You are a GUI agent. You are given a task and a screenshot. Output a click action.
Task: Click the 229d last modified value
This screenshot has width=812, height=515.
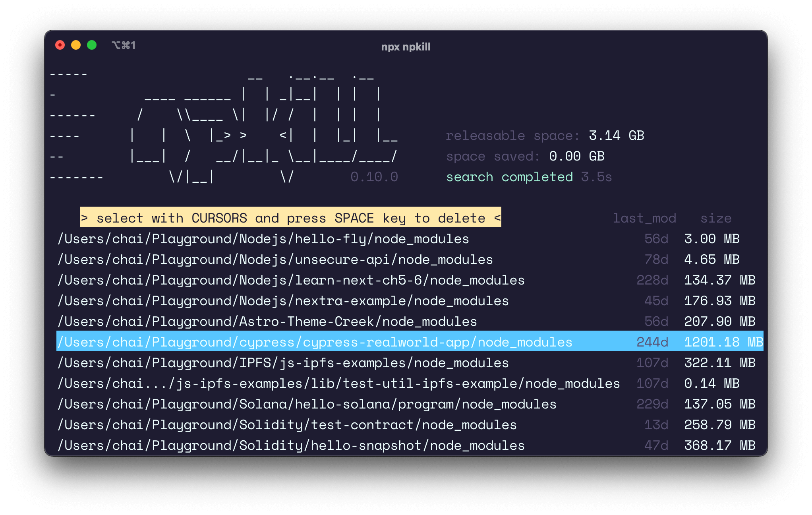pos(652,404)
